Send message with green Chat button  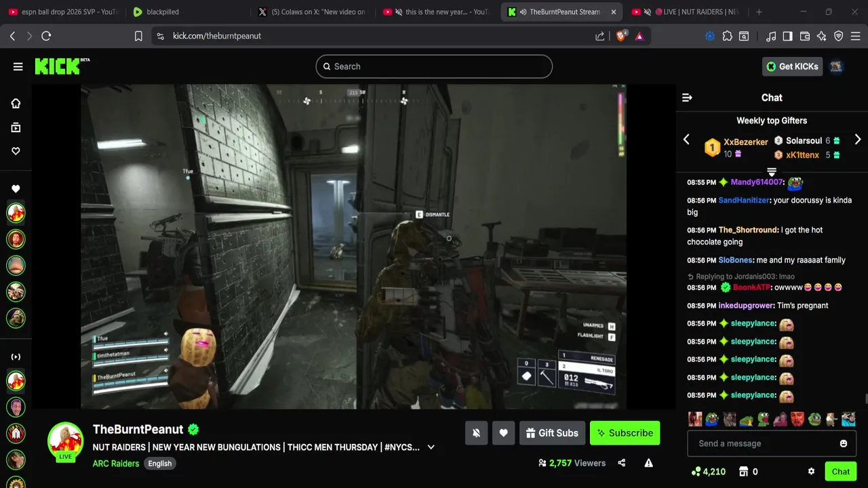coord(841,472)
